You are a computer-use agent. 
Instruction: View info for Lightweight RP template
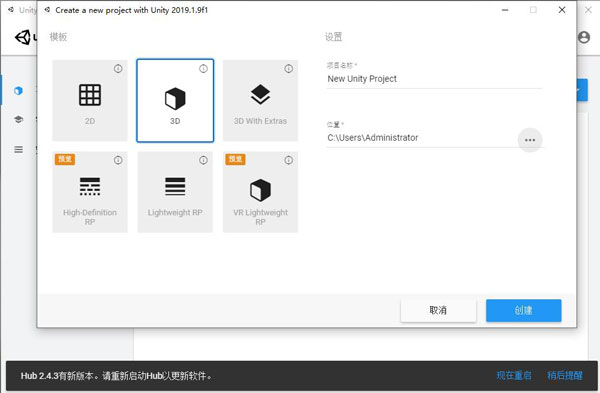203,160
